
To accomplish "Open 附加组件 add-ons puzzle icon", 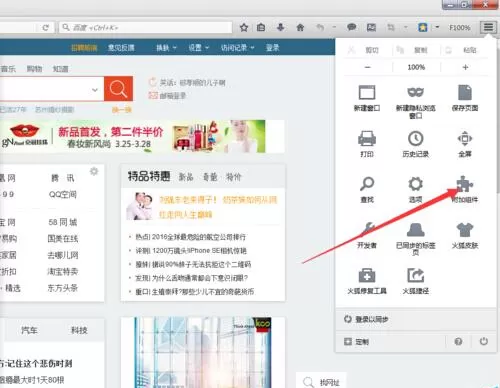I will click(465, 190).
